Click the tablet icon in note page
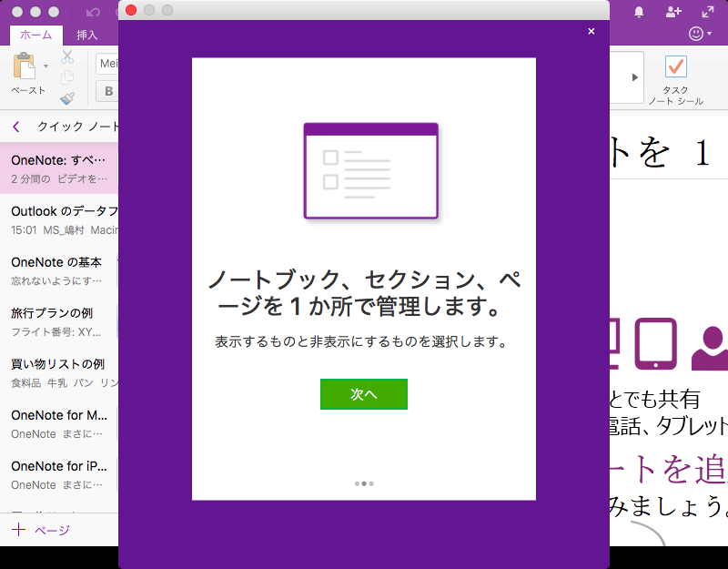Screen dimensions: 728x569 tap(655, 343)
